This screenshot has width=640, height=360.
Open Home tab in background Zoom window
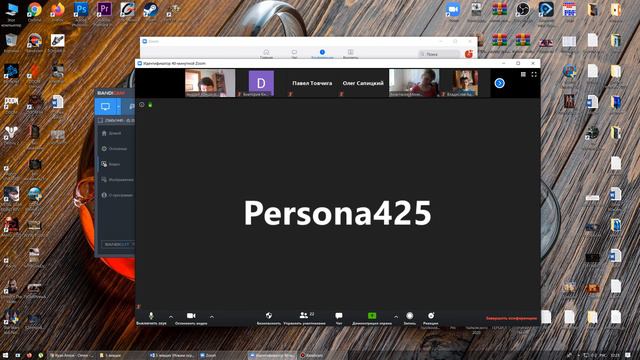(266, 54)
